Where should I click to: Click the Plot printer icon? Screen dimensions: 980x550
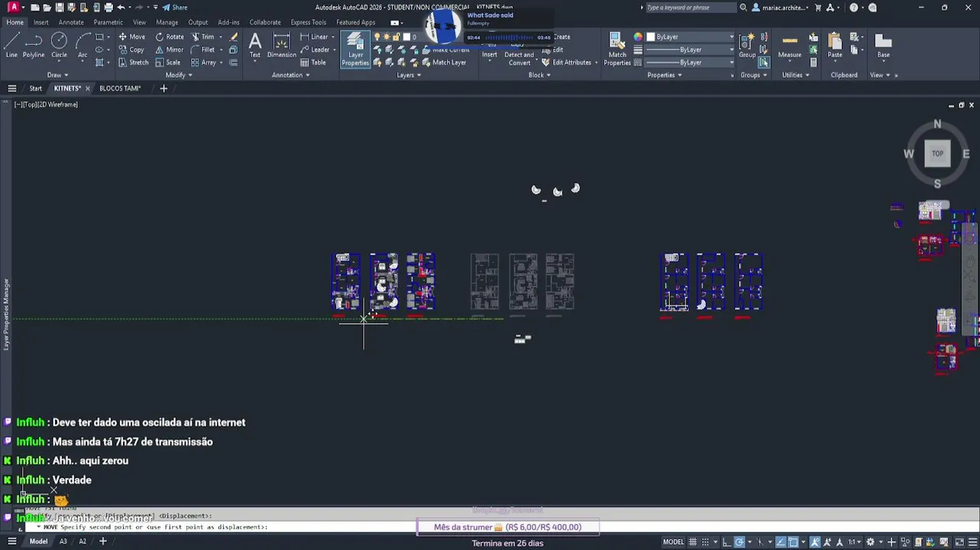108,8
